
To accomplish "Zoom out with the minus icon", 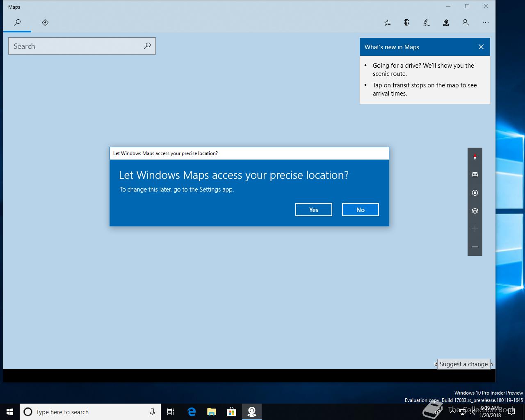I will [x=475, y=247].
